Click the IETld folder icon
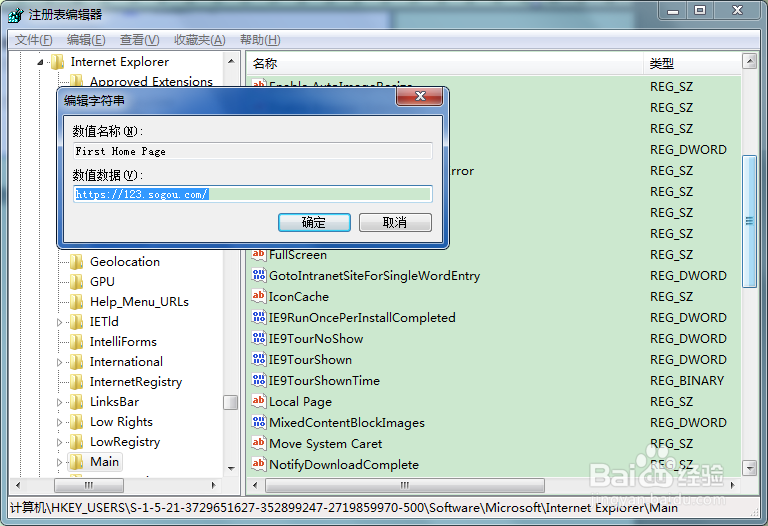Screen dimensions: 768x526 (76, 322)
